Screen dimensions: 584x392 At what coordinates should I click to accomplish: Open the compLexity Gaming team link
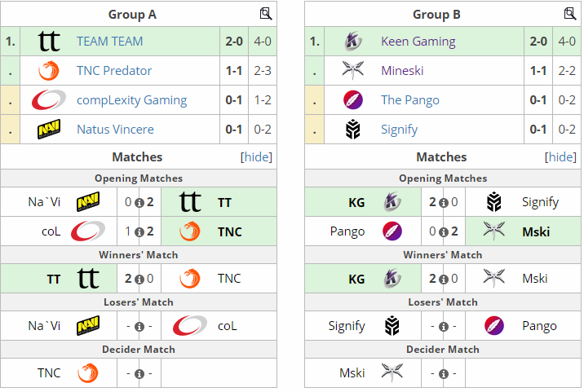(132, 99)
